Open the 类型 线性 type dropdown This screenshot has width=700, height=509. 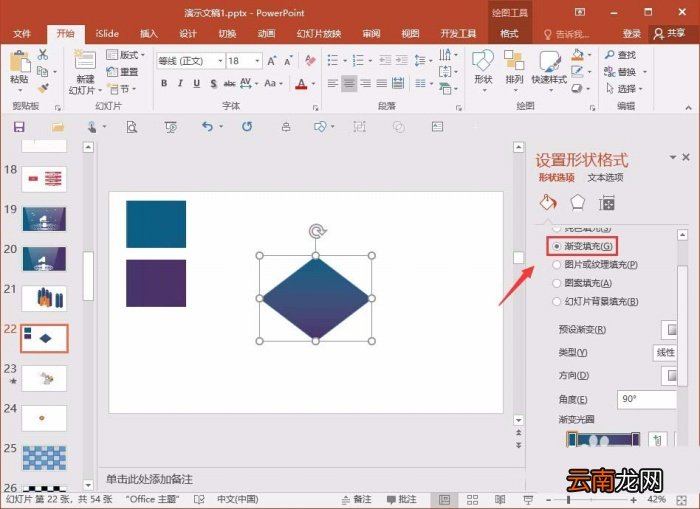[665, 353]
